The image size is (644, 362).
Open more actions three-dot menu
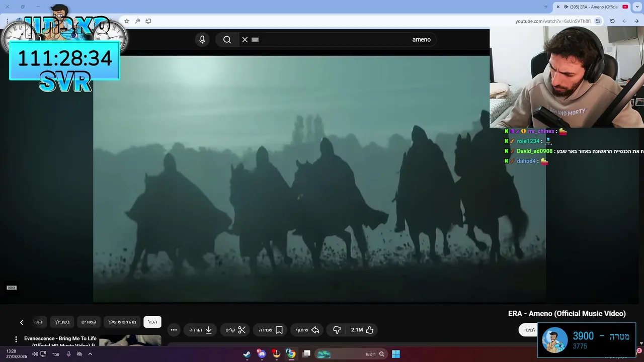(174, 330)
